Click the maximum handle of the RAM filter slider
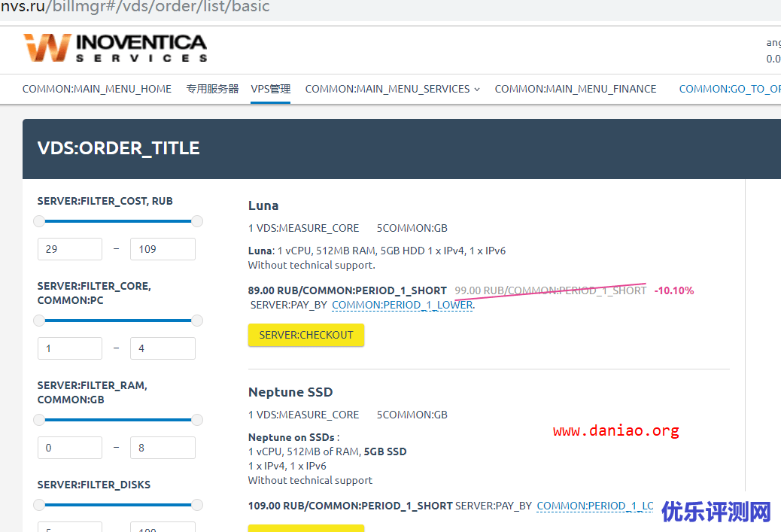Screen dimensions: 781x532 [x=197, y=420]
